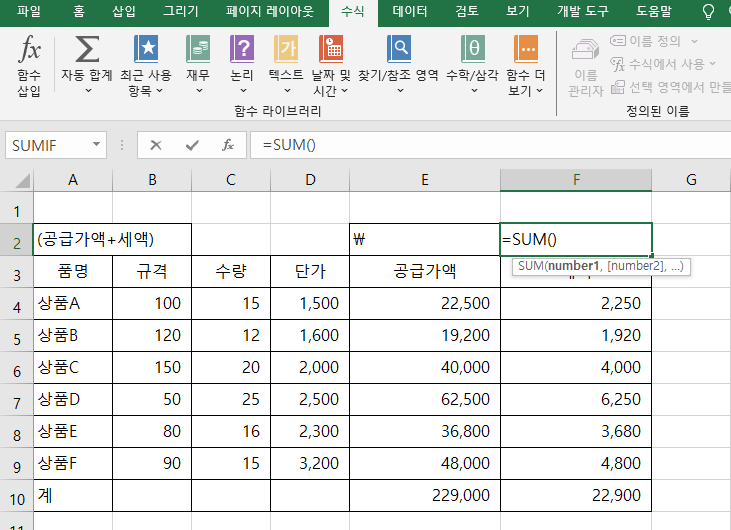
Task: Expand the 자동 합계 dropdown arrow
Action: (x=88, y=90)
